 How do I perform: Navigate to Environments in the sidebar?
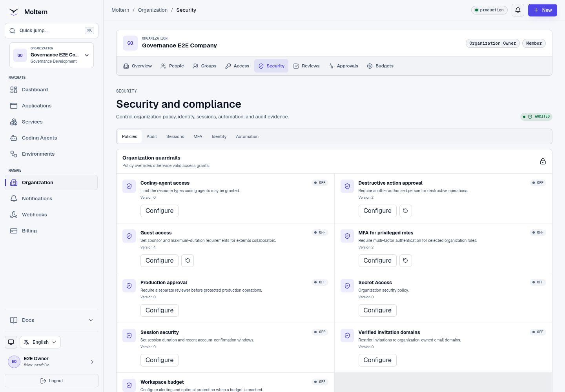(51, 154)
